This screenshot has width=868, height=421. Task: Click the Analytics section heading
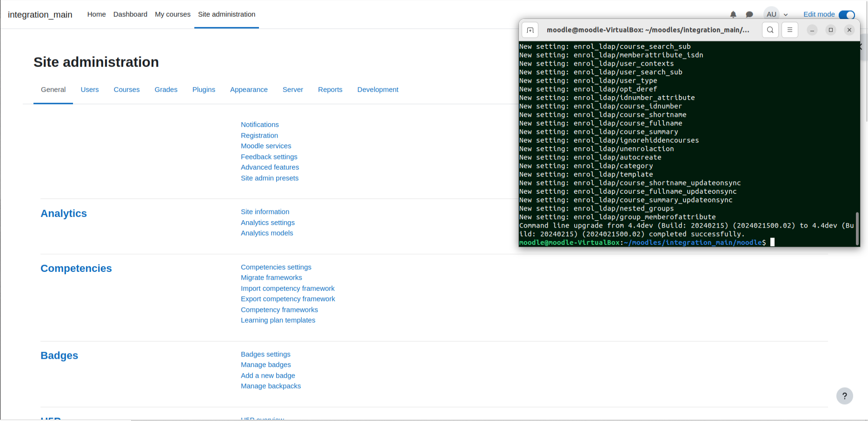(64, 213)
